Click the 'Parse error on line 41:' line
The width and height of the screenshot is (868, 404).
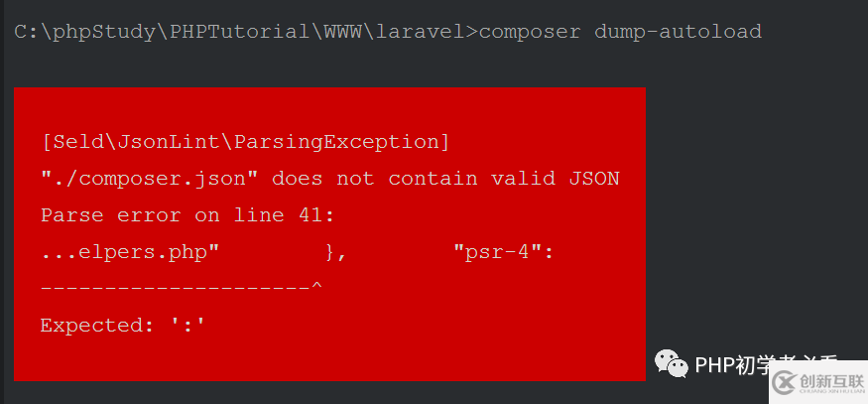(x=187, y=215)
